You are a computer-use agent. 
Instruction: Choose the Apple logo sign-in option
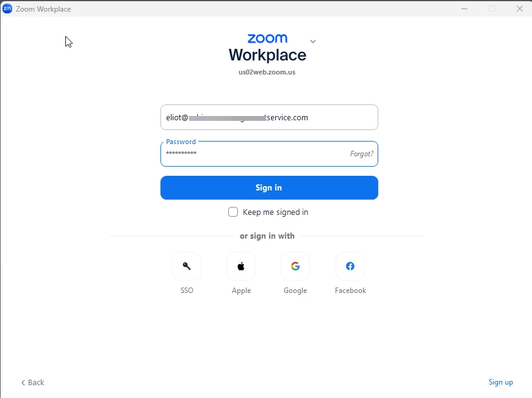point(241,266)
